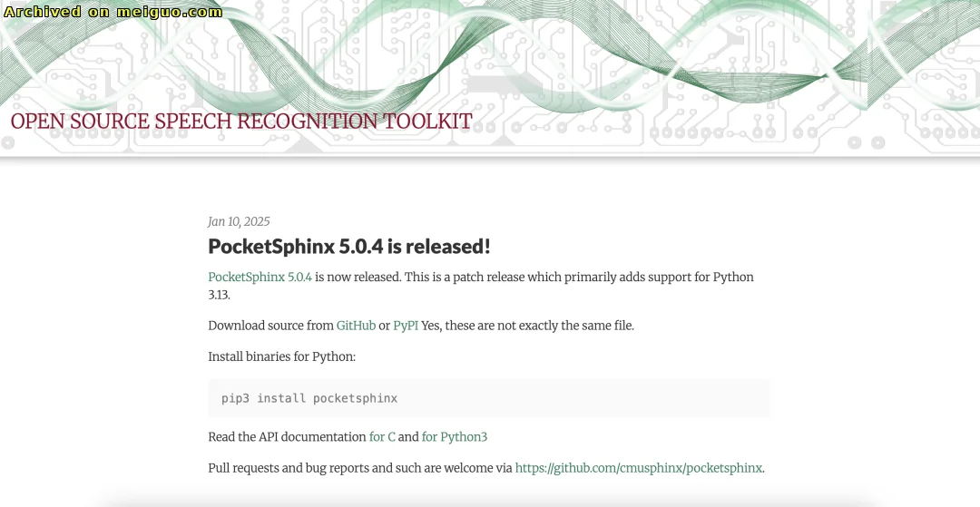Click the 'Pull requests and bug reports' sentence
Image resolution: width=980 pixels, height=507 pixels.
coord(360,468)
